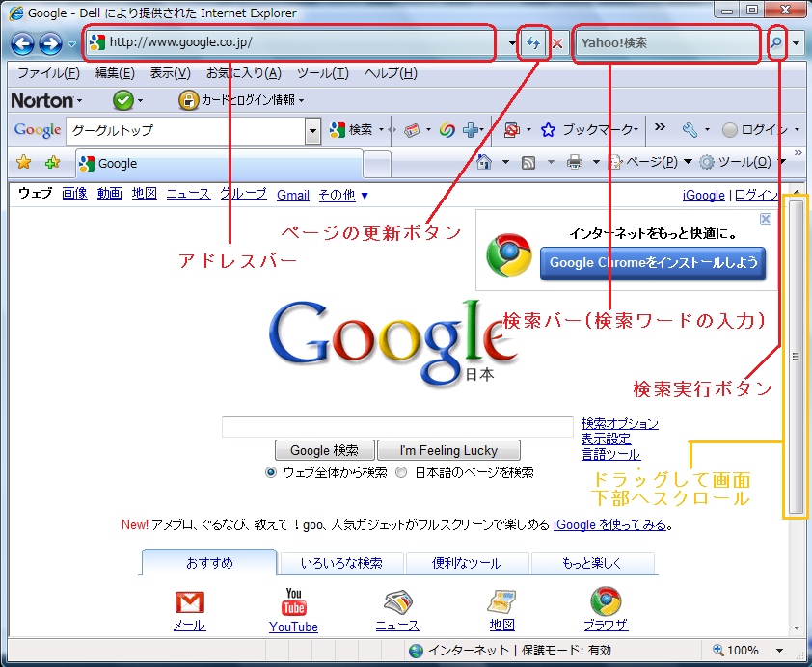Select 日本語のページを検索 radio button

401,472
